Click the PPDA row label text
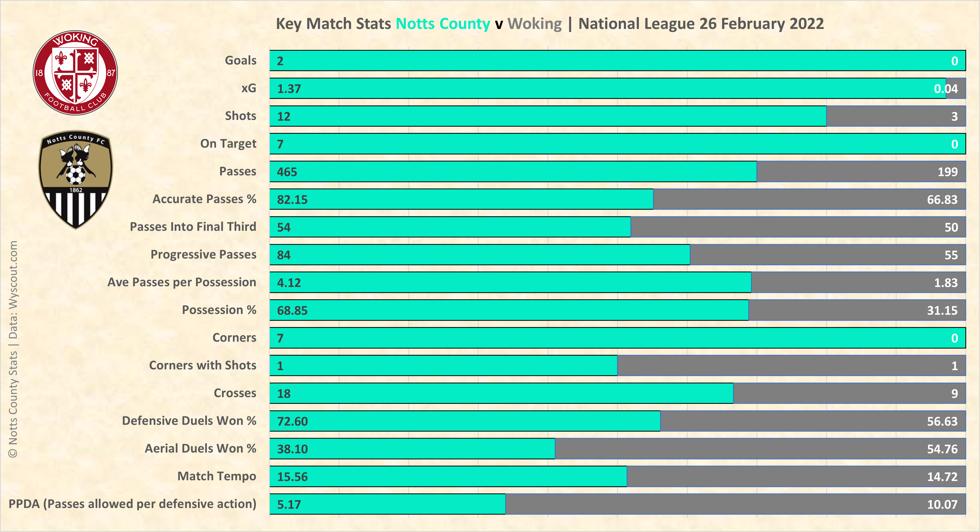 point(132,504)
